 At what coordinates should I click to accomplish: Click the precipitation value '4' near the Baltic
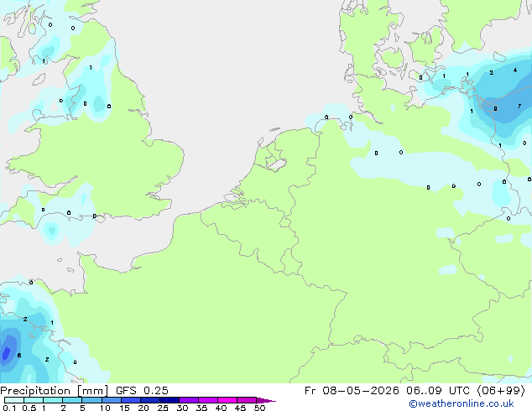515,70
